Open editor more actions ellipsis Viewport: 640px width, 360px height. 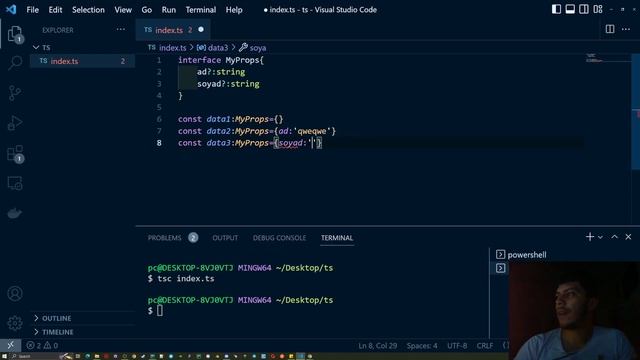click(x=626, y=29)
